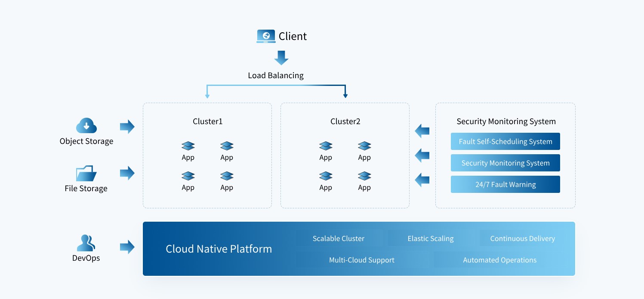This screenshot has height=299, width=644.
Task: Click the Multi-Cloud Support box
Action: pos(362,259)
